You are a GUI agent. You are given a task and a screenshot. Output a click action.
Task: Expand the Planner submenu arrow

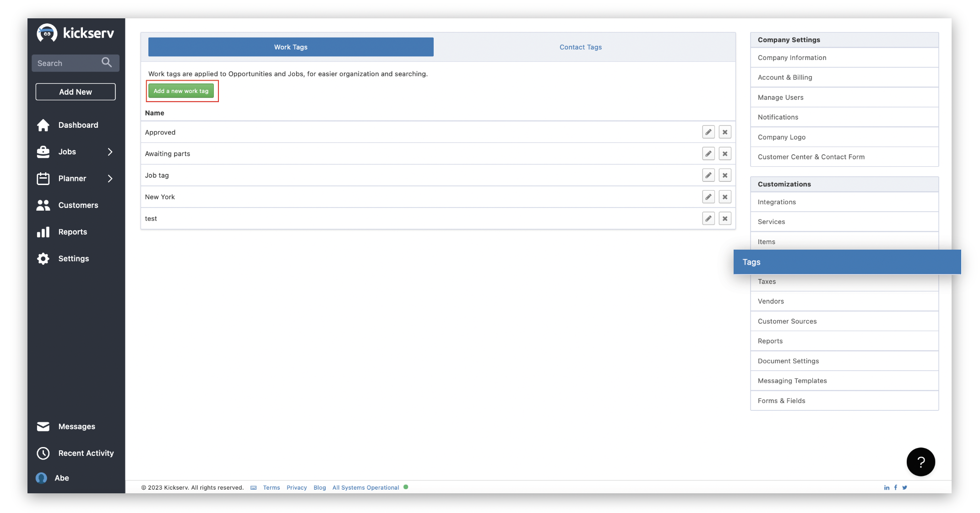click(x=110, y=179)
